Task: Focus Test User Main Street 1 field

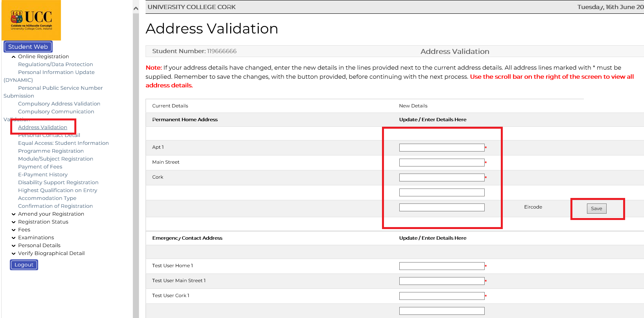Action: click(442, 281)
